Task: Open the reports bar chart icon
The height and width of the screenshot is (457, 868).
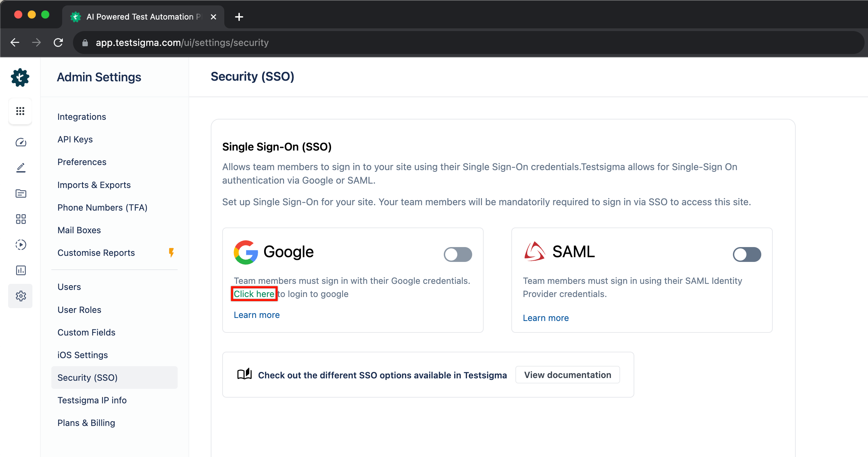Action: (x=21, y=270)
